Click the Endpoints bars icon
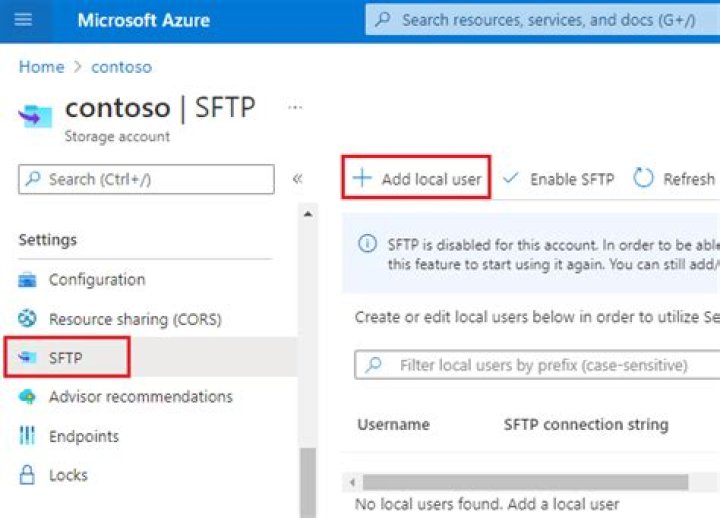720x518 pixels. point(27,435)
